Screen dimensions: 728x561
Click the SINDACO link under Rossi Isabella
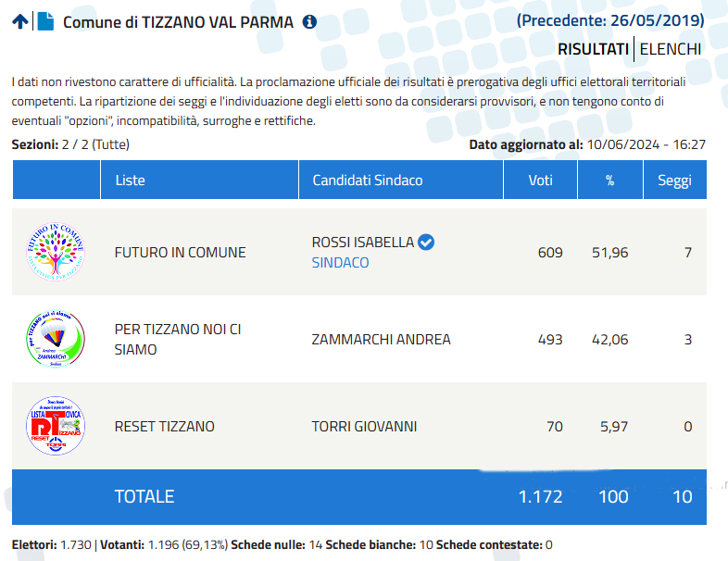tap(340, 263)
